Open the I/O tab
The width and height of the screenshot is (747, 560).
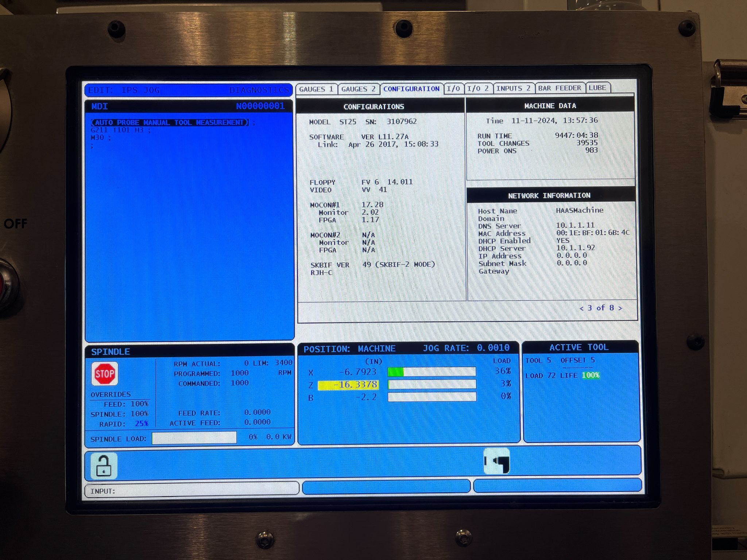pos(453,89)
